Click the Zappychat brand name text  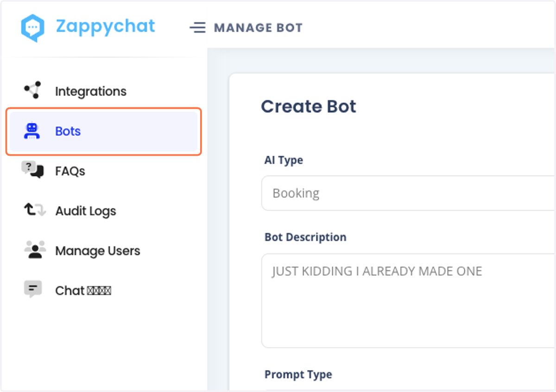(106, 26)
